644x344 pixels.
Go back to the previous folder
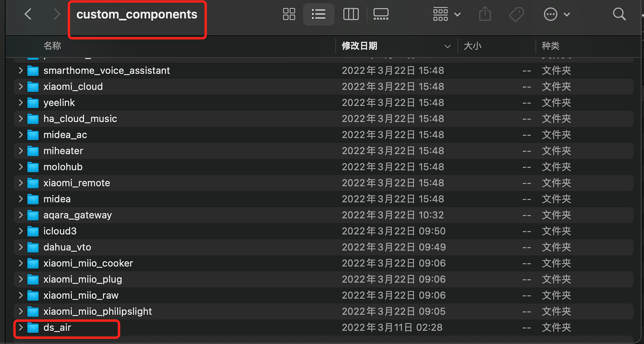coord(28,14)
